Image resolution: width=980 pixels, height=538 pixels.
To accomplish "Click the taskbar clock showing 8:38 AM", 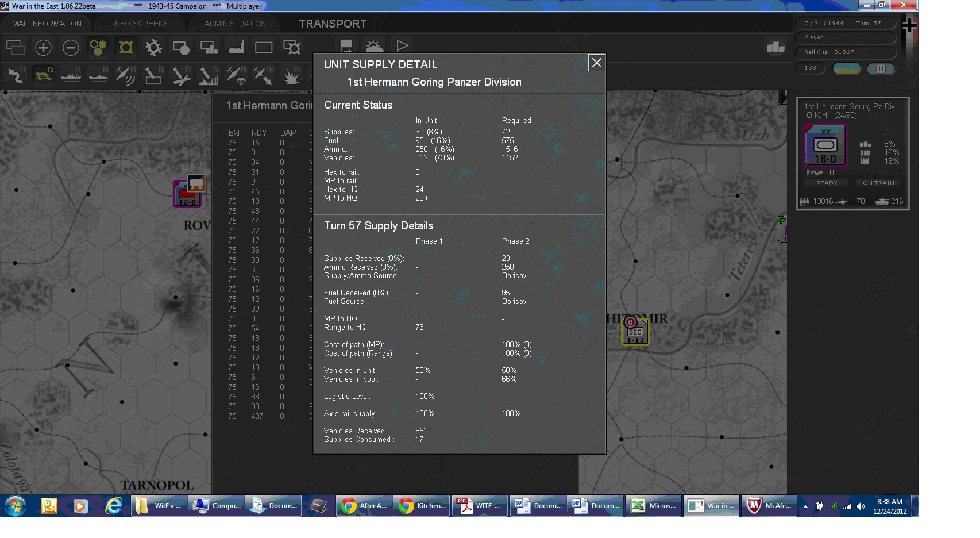I will 890,506.
